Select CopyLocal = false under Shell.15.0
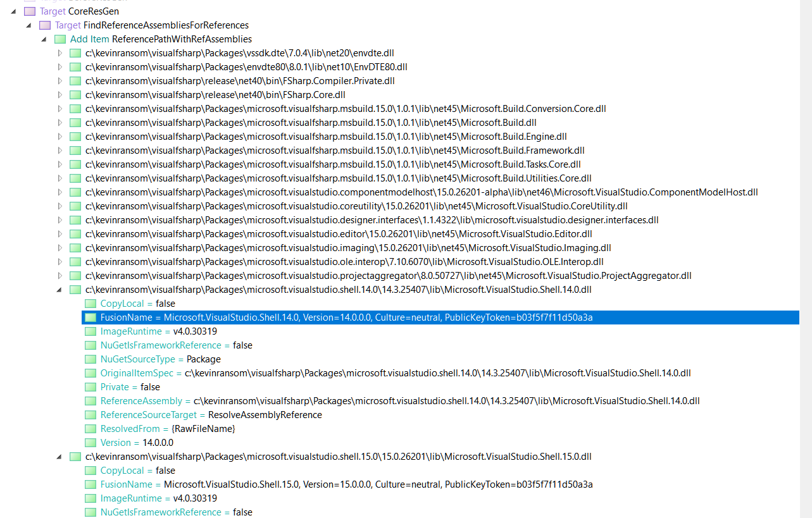The height and width of the screenshot is (518, 812). pos(138,471)
